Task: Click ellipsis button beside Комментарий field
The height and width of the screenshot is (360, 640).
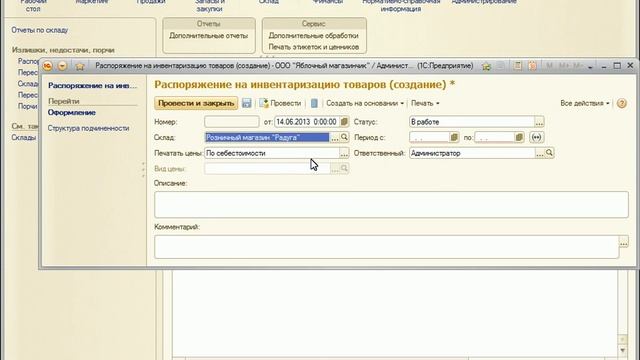Action: tap(624, 242)
